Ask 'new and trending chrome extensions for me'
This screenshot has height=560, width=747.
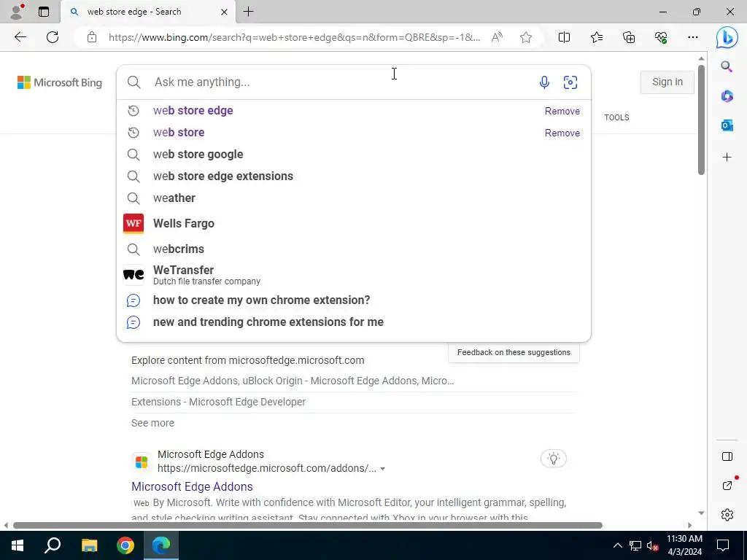click(354, 322)
